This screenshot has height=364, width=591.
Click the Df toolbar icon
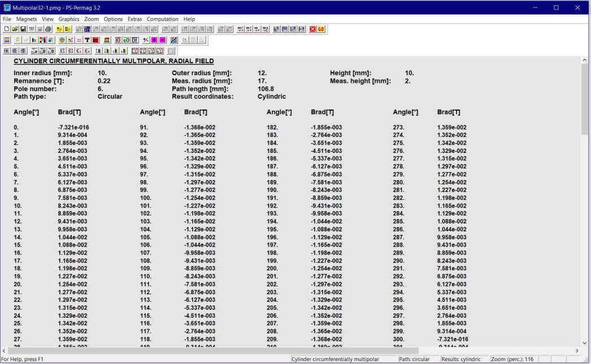tap(134, 40)
